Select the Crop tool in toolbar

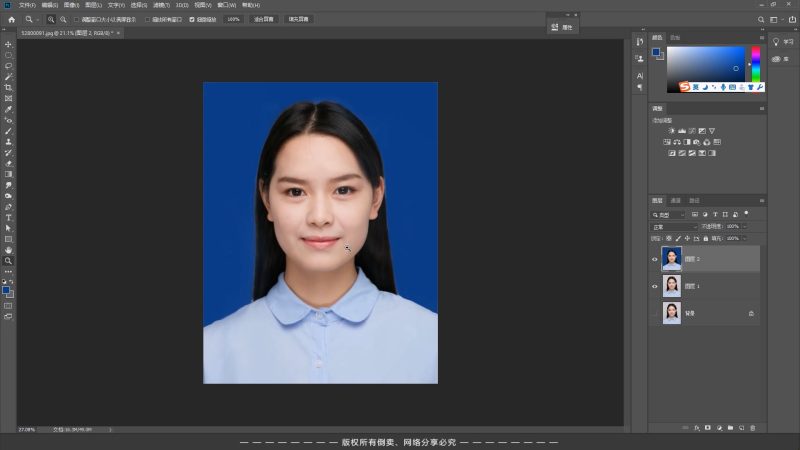point(9,88)
